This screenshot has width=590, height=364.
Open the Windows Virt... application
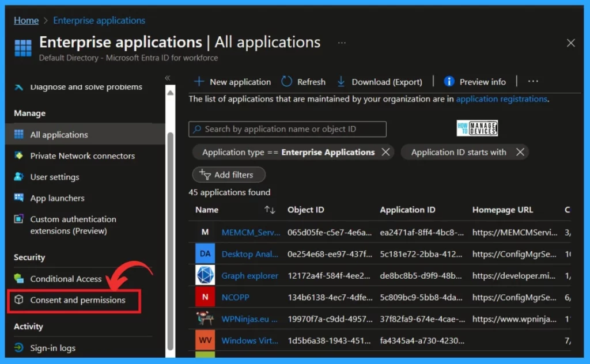coord(250,341)
